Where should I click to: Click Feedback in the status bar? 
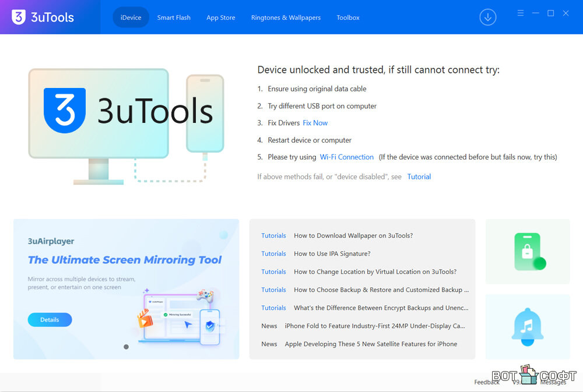(486, 382)
